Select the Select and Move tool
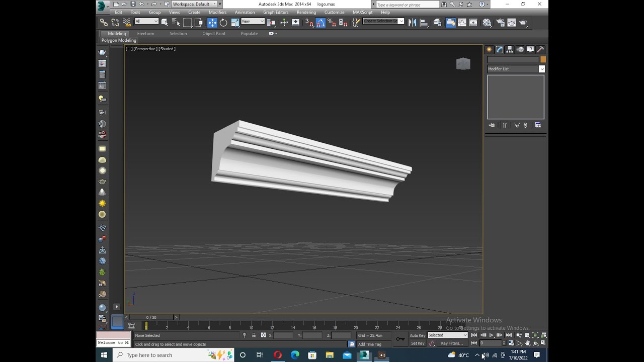The width and height of the screenshot is (644, 362). click(212, 23)
